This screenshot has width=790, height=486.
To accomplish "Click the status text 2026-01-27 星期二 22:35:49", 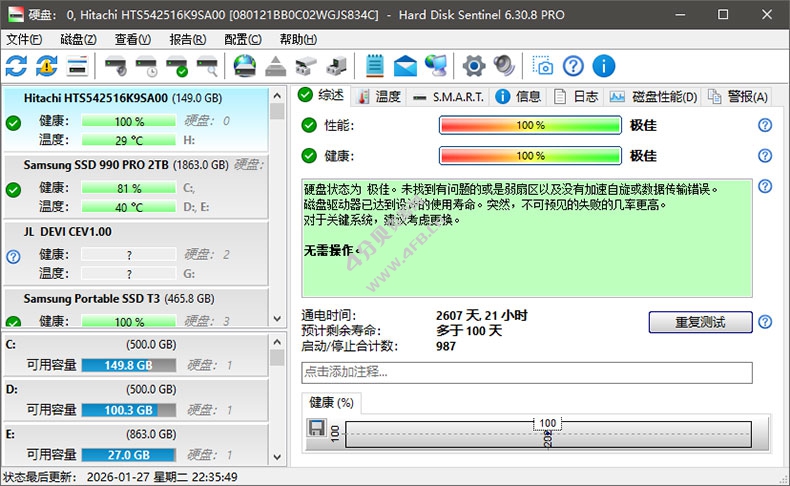I will click(162, 476).
